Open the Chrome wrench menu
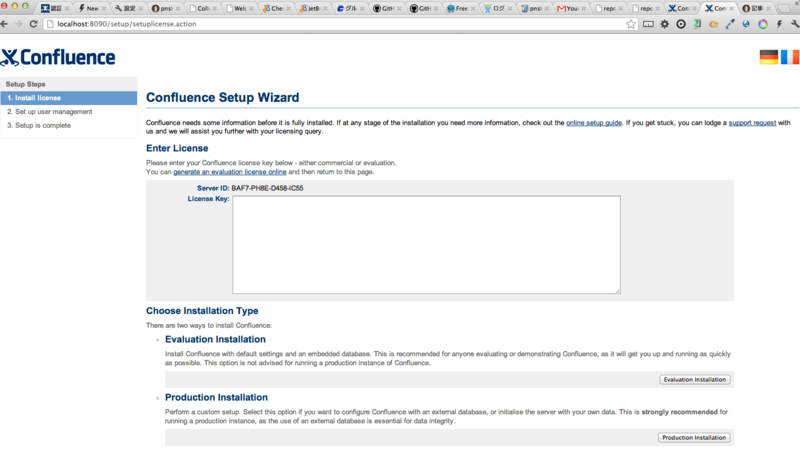Image resolution: width=800 pixels, height=456 pixels. (795, 24)
